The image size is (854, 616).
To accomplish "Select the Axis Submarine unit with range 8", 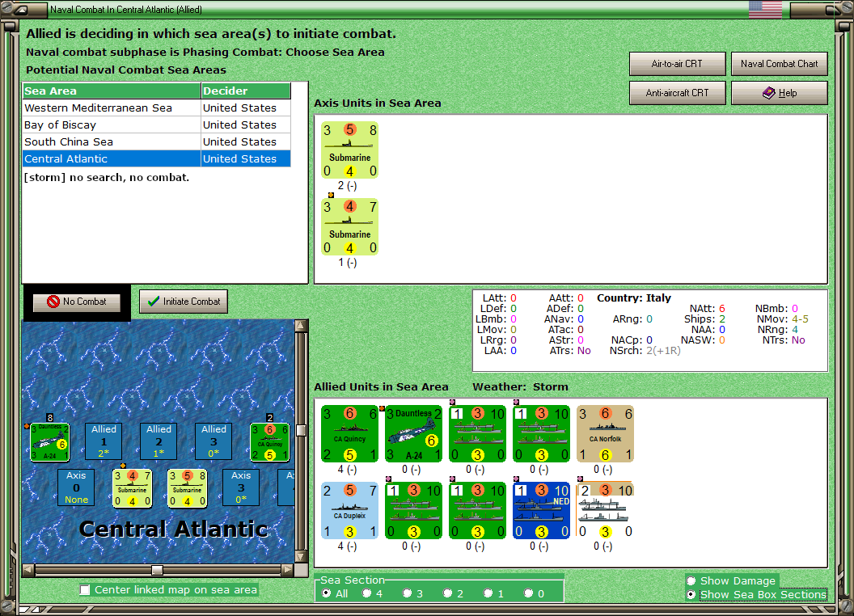I will click(349, 150).
